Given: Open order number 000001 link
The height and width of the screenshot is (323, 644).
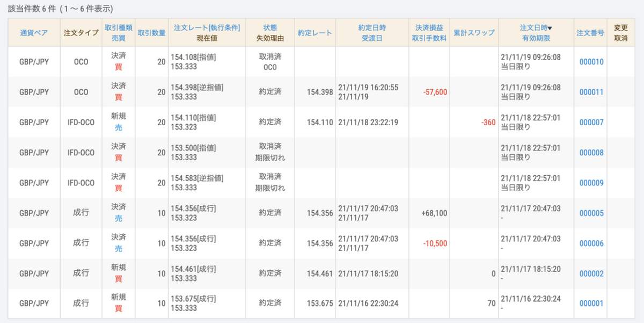Looking at the screenshot, I should tap(591, 304).
